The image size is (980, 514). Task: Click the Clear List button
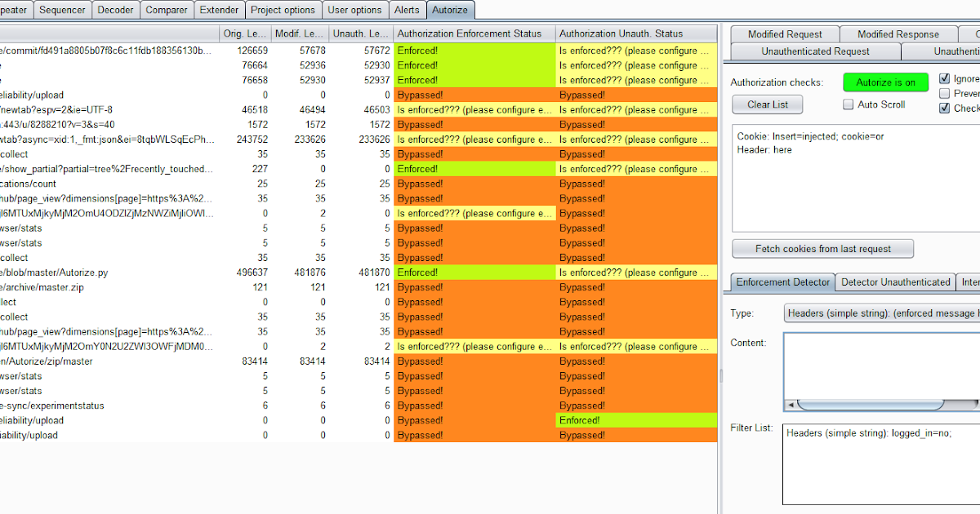tap(767, 104)
